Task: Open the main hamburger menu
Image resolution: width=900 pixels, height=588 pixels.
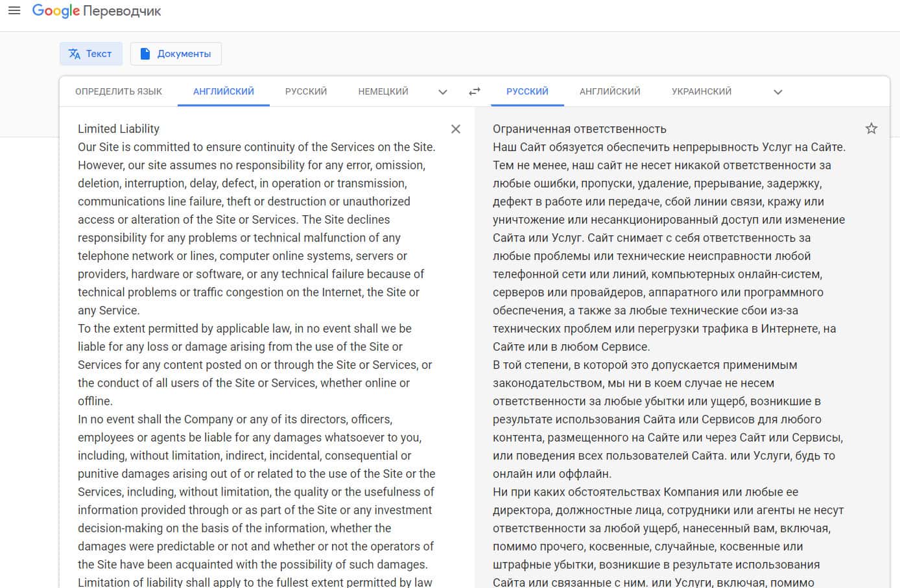Action: (14, 11)
